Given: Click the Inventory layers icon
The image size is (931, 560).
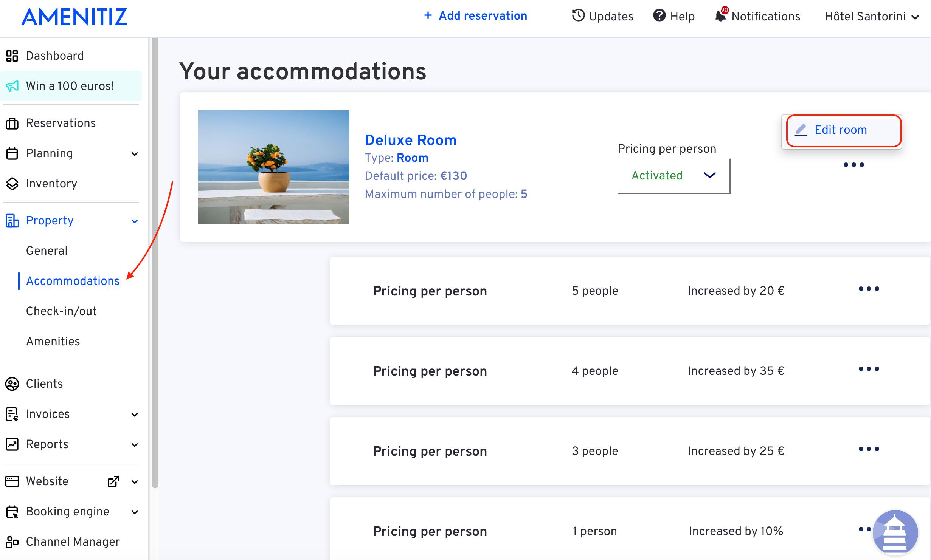Looking at the screenshot, I should (x=12, y=184).
